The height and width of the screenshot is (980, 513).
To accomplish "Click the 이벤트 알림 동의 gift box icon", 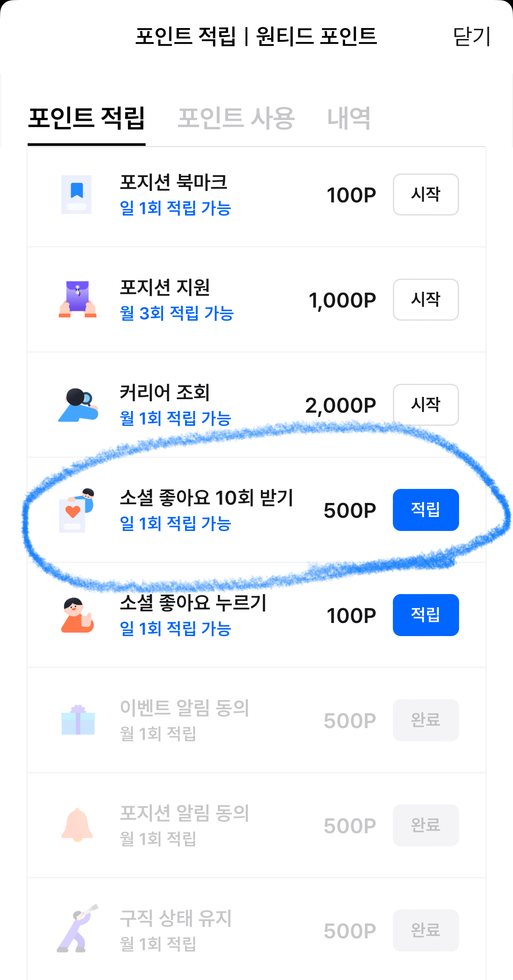I will 78,720.
